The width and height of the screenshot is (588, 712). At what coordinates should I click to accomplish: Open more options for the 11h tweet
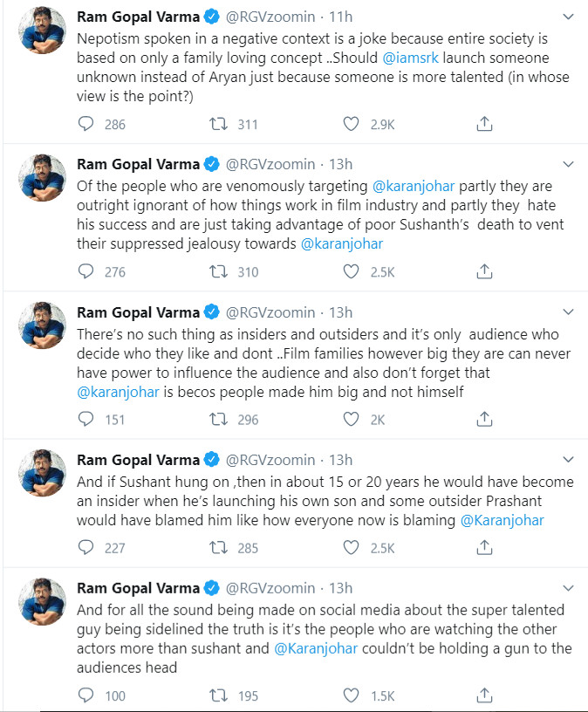[x=568, y=17]
